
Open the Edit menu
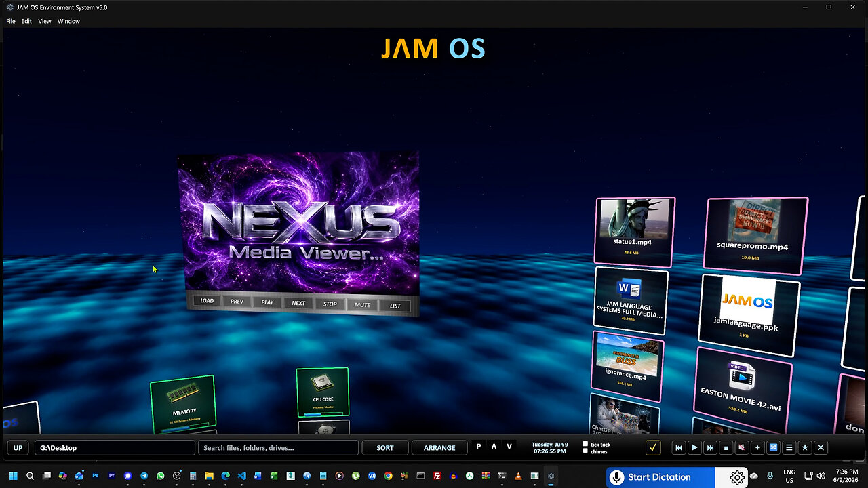pos(26,21)
